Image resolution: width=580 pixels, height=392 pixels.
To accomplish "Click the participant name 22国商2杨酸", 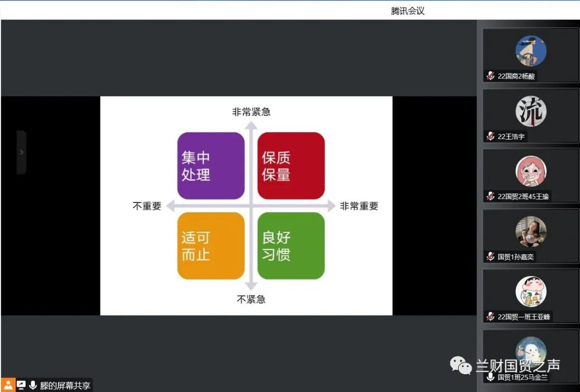I will tap(516, 76).
